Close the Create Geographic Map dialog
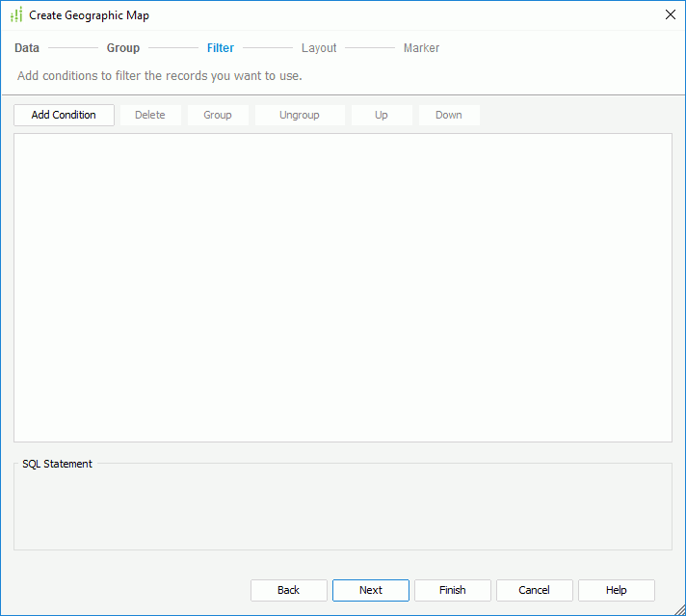Viewport: 686px width, 616px height. pyautogui.click(x=671, y=14)
